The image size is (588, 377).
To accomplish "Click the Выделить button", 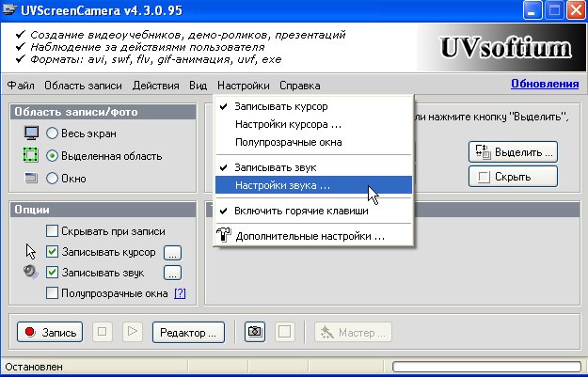I will [x=513, y=152].
